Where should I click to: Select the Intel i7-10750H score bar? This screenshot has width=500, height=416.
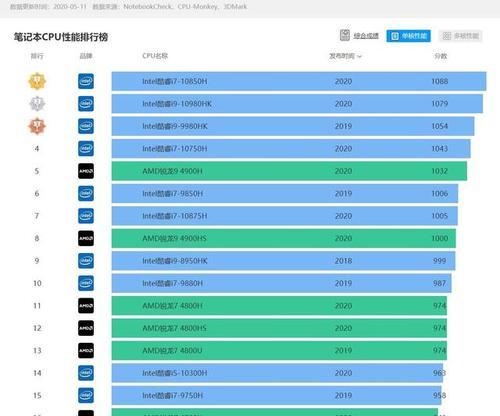tap(291, 149)
